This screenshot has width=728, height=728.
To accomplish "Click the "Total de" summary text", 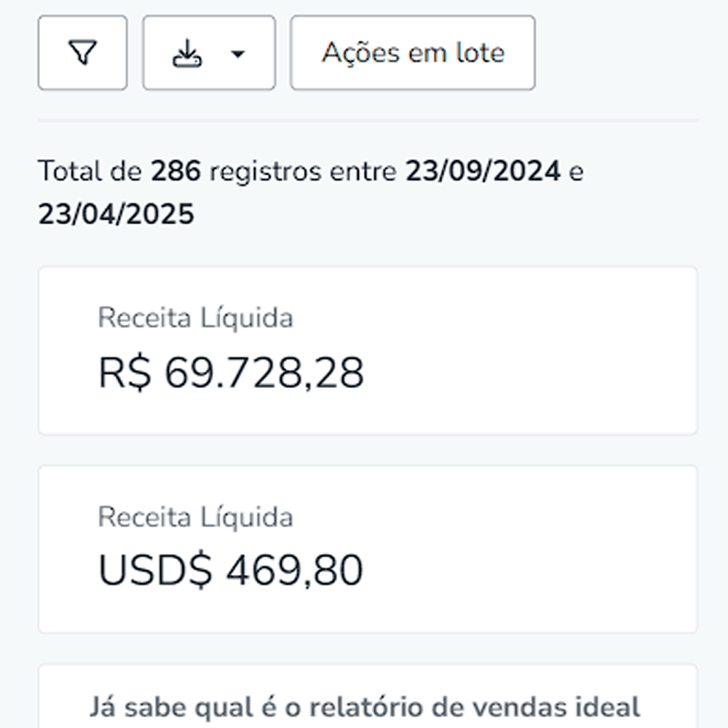I will click(x=90, y=172).
